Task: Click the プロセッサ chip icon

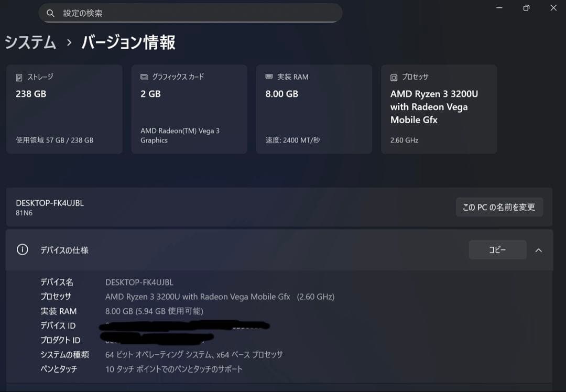Action: (393, 77)
